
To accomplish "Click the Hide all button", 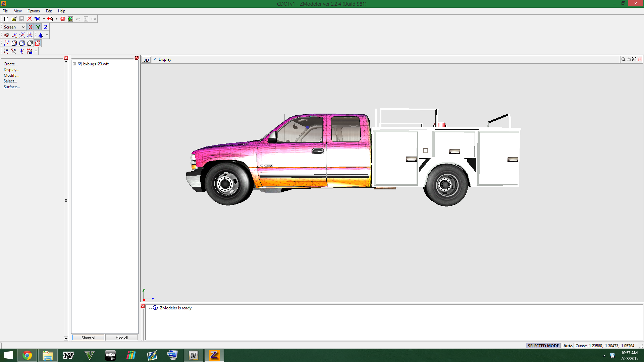I will pos(121,338).
